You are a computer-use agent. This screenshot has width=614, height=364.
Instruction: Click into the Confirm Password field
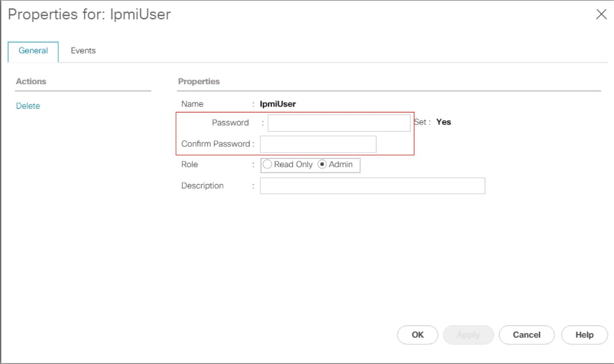(318, 144)
